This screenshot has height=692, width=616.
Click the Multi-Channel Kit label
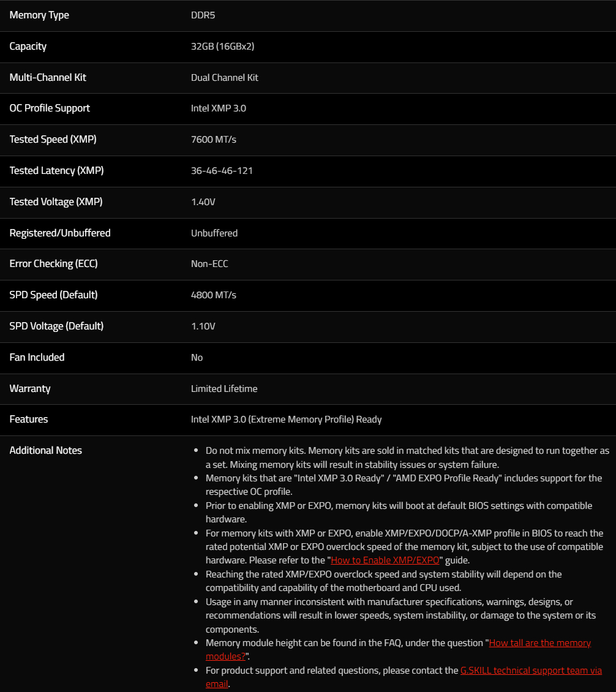point(48,77)
